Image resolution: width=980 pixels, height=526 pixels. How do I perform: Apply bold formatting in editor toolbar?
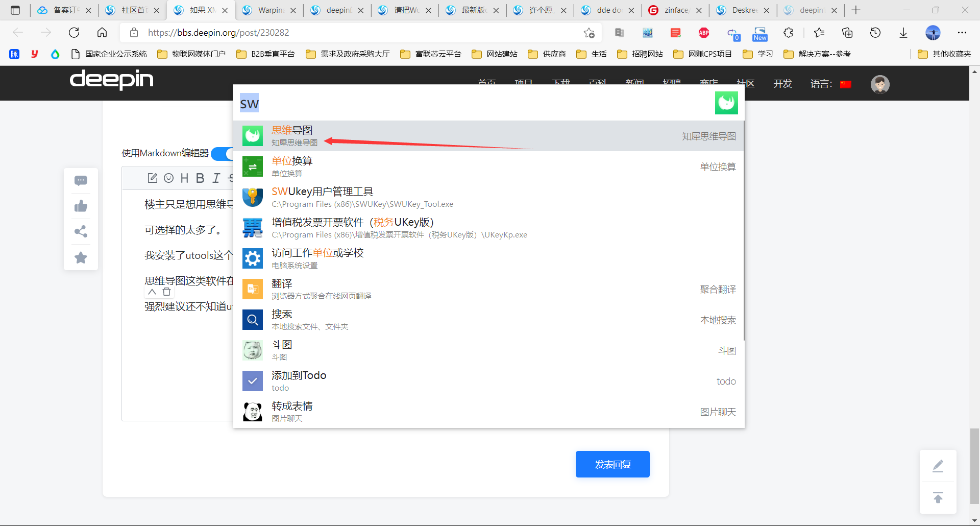200,178
